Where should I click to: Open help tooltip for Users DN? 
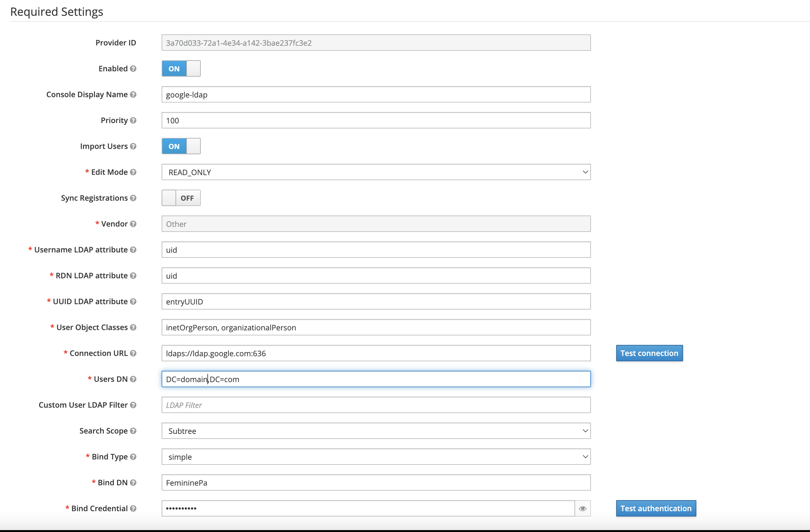[133, 379]
